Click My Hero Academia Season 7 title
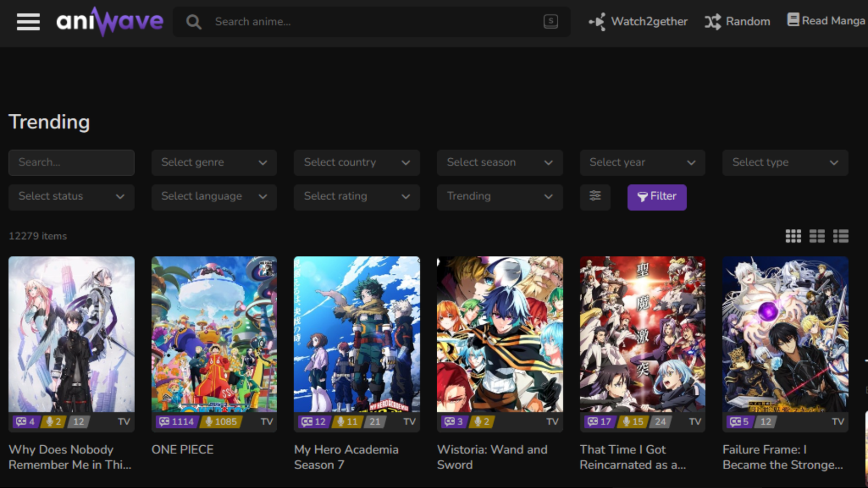868x488 pixels. coord(346,457)
